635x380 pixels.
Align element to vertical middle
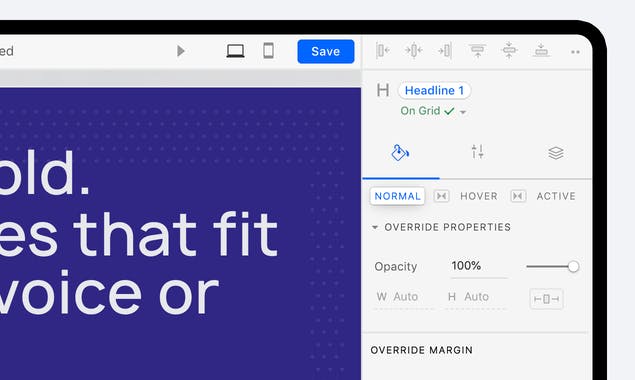click(509, 51)
